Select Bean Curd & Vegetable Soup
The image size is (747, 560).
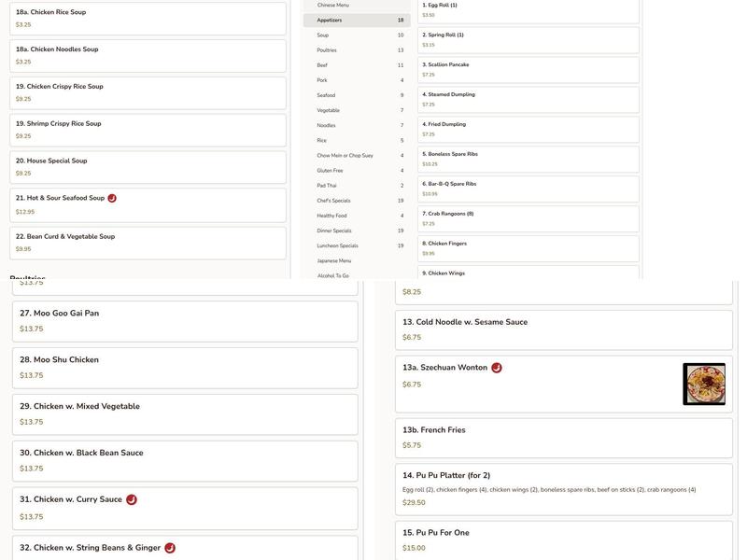[x=148, y=243]
